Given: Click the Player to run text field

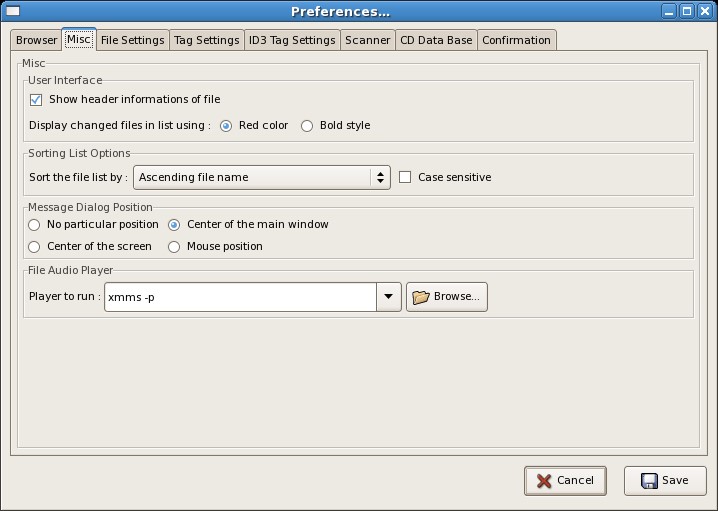Looking at the screenshot, I should point(240,297).
